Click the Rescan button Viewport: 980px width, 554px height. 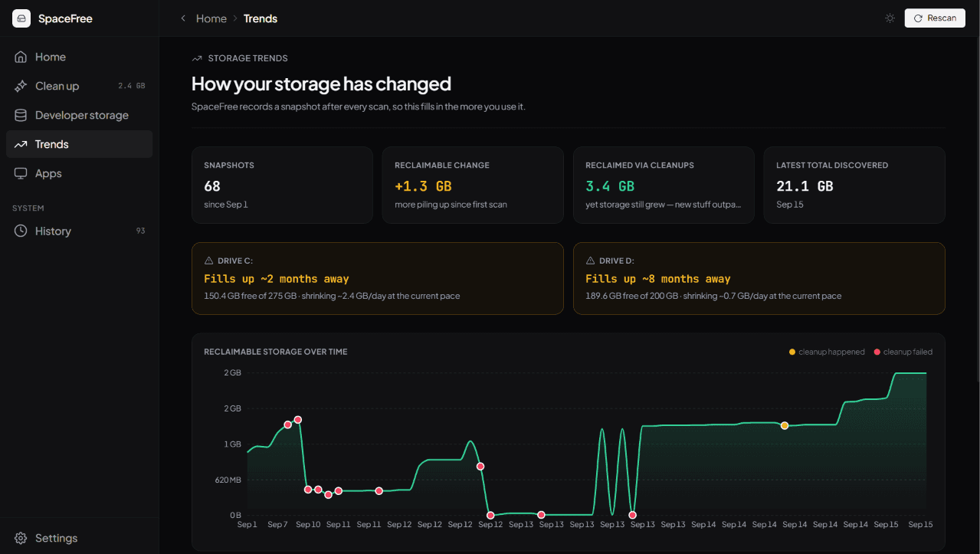click(935, 18)
